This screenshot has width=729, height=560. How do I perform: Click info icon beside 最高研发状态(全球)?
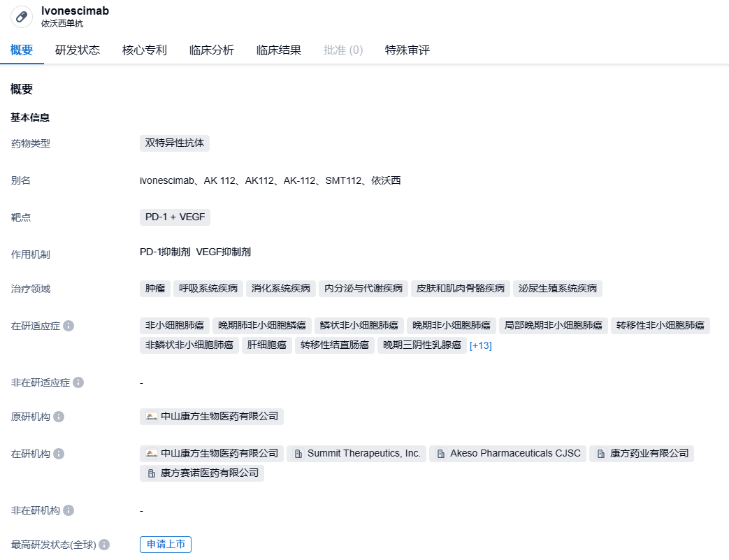click(104, 545)
